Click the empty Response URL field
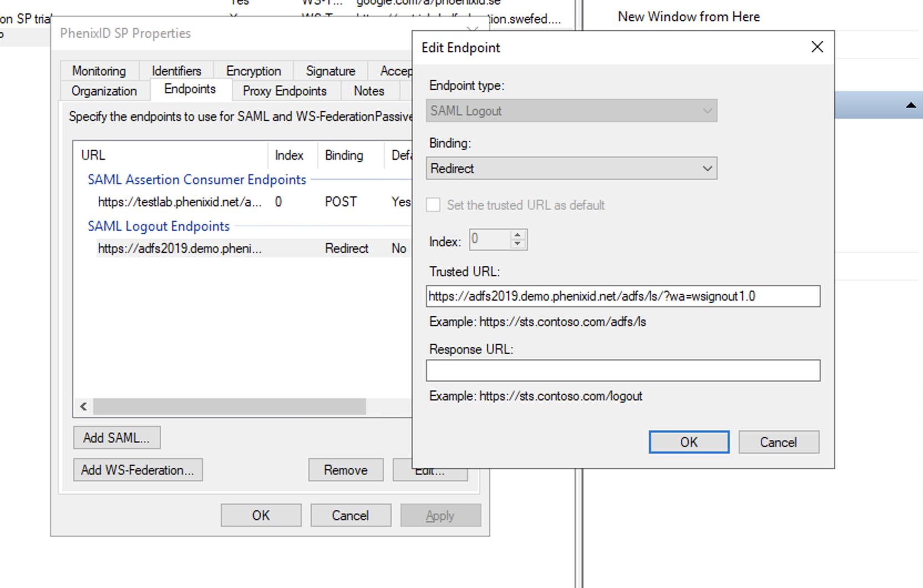The height and width of the screenshot is (588, 923). (x=623, y=371)
